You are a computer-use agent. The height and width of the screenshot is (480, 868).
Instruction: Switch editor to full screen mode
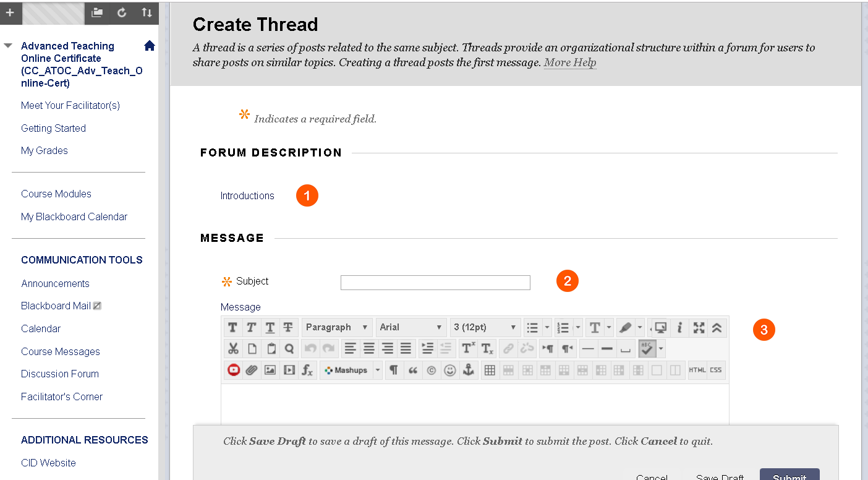click(699, 328)
